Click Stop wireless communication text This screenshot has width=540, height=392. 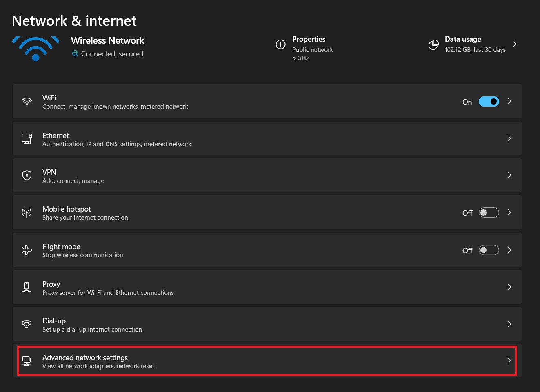[83, 255]
